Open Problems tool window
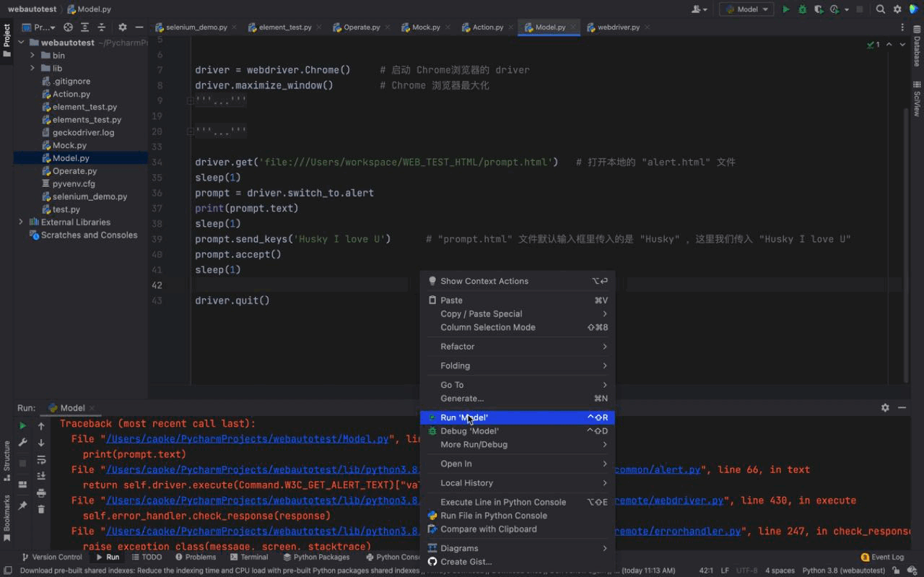924x577 pixels. click(196, 557)
